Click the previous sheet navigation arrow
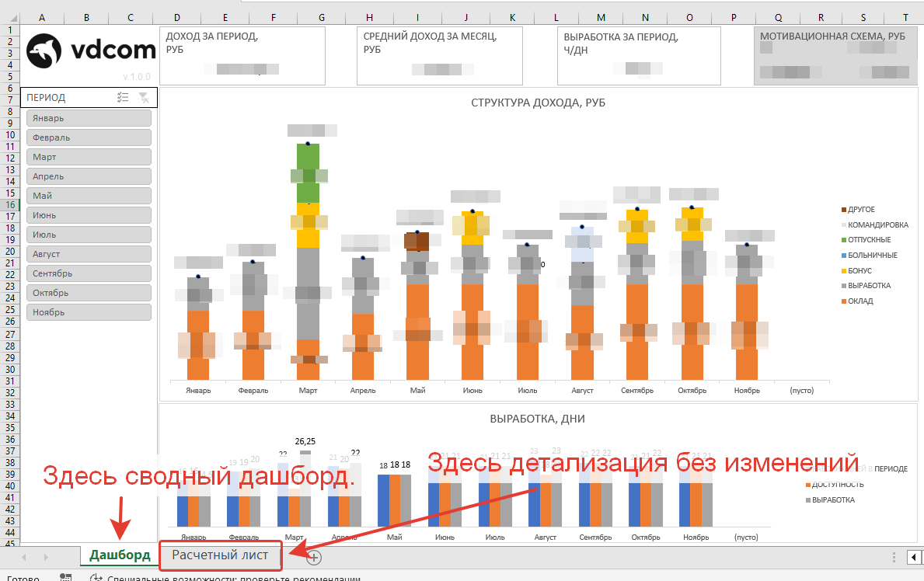This screenshot has width=924, height=581. 25,556
